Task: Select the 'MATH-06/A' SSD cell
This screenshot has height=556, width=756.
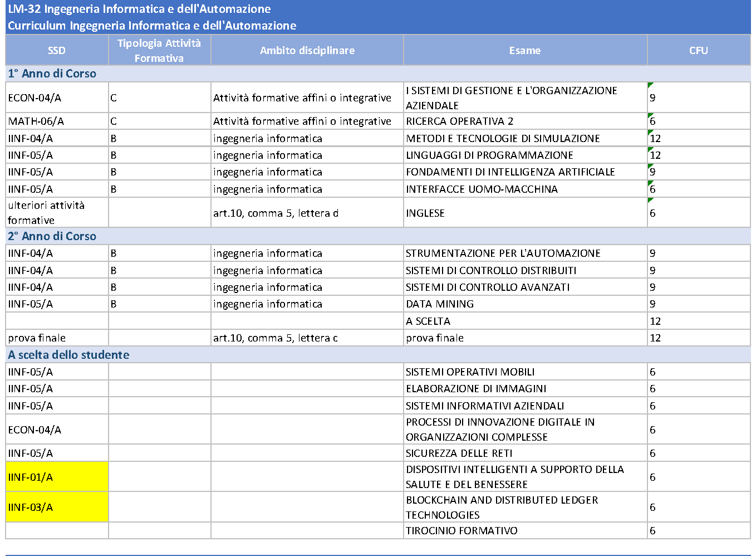Action: 57,121
